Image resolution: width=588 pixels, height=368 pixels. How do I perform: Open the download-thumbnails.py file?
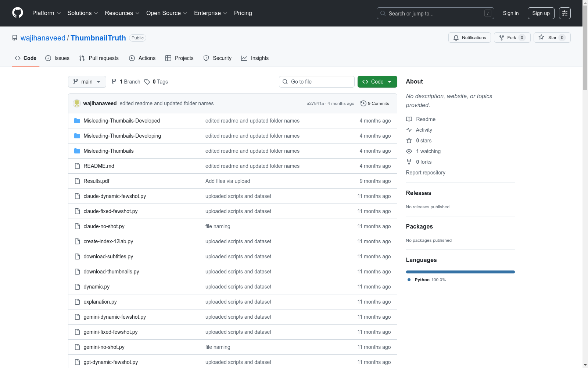[x=111, y=272]
